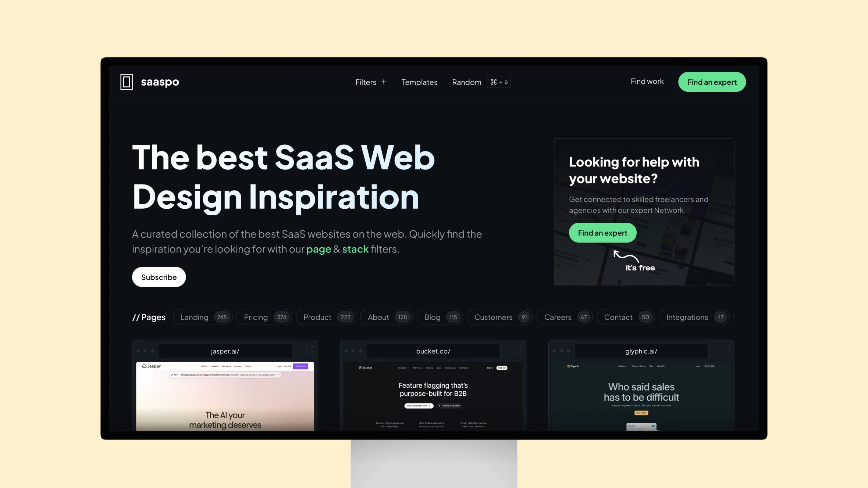Click the Subscribe button
868x488 pixels.
[159, 276]
